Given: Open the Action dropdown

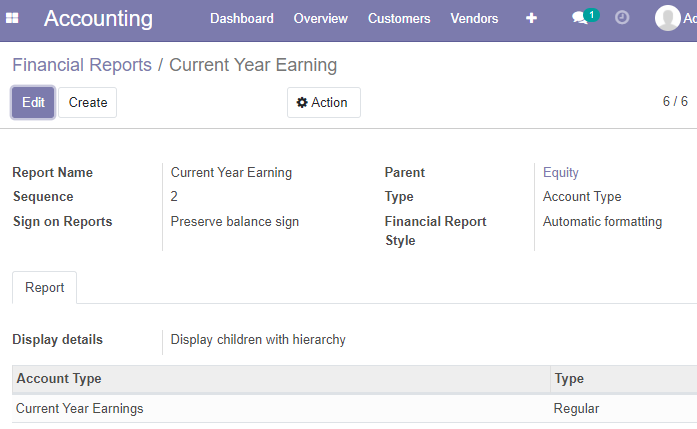Looking at the screenshot, I should tap(324, 103).
